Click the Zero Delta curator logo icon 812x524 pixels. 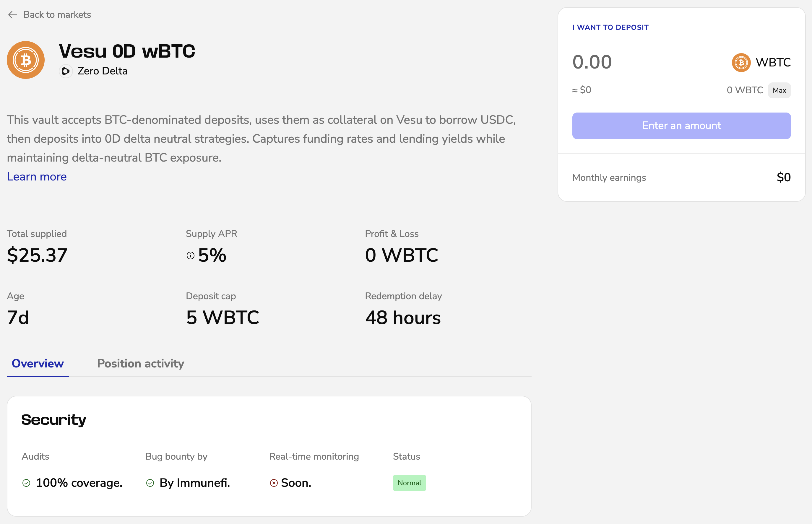click(66, 71)
